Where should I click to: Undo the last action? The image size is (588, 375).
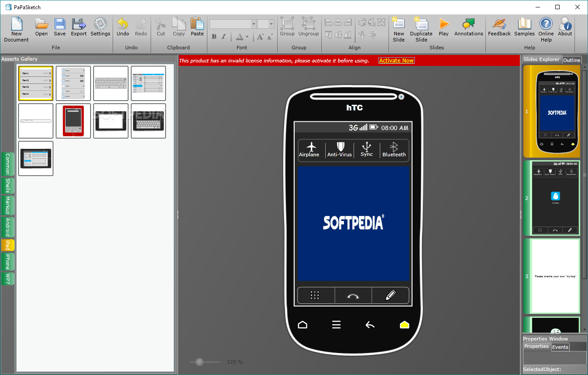(x=123, y=27)
